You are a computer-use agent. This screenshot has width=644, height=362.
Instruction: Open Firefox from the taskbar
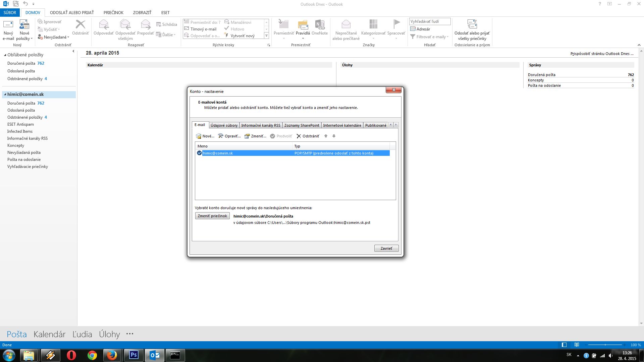112,355
